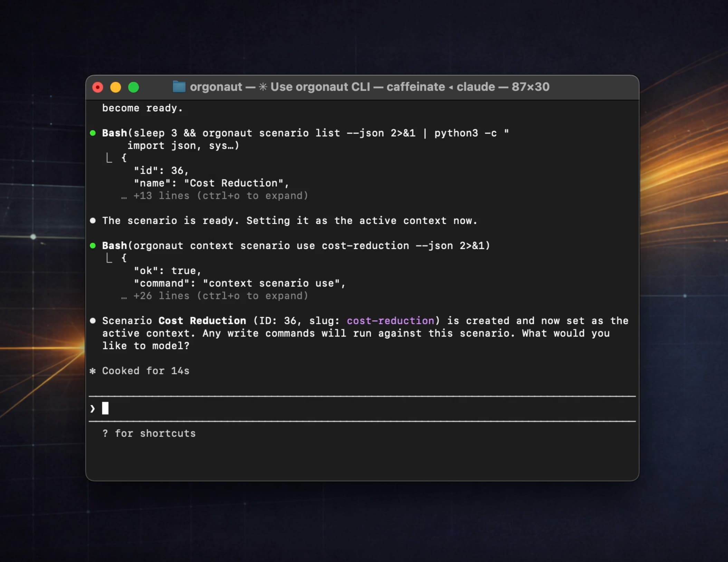Click the white bullet beside 'The scenario is ready'
The height and width of the screenshot is (562, 728).
click(93, 221)
